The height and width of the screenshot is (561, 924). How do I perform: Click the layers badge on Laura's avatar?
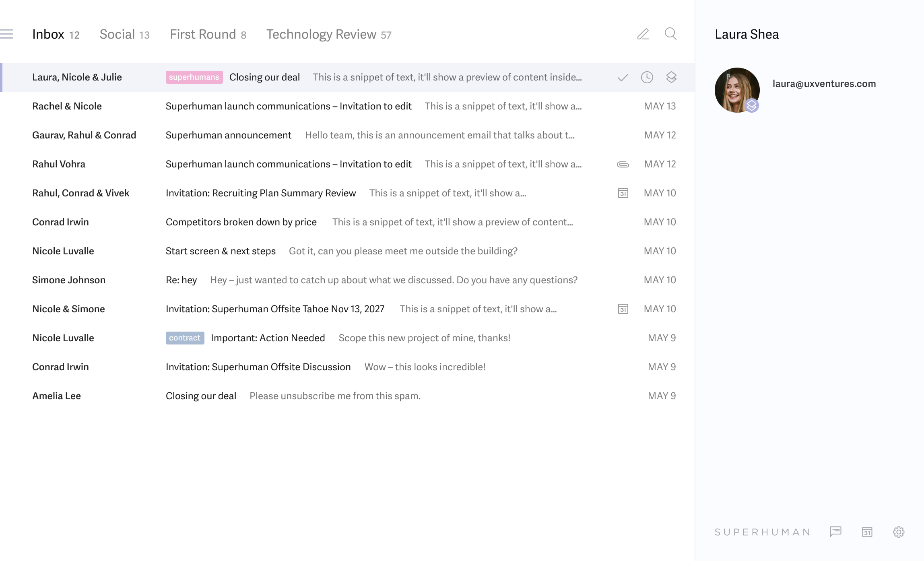tap(751, 105)
